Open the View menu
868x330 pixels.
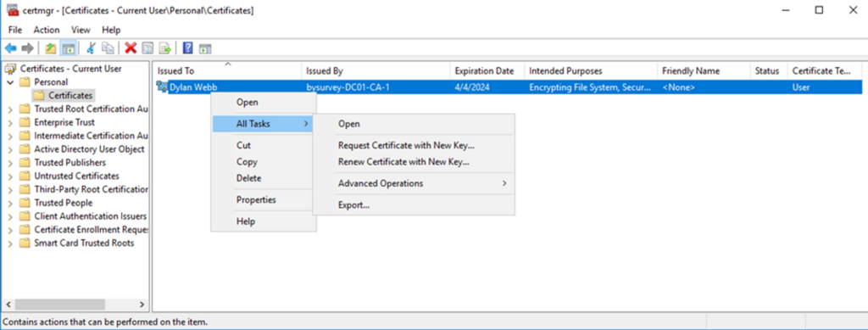point(81,30)
